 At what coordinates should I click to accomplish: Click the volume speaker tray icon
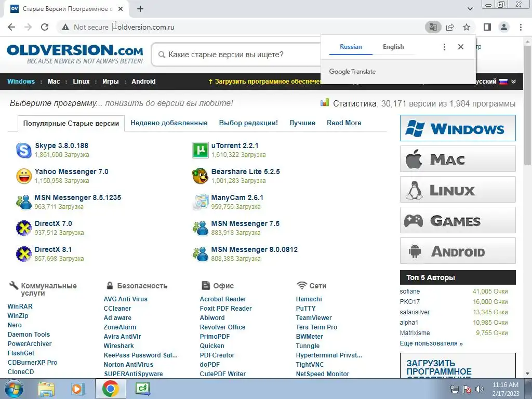coord(480,389)
